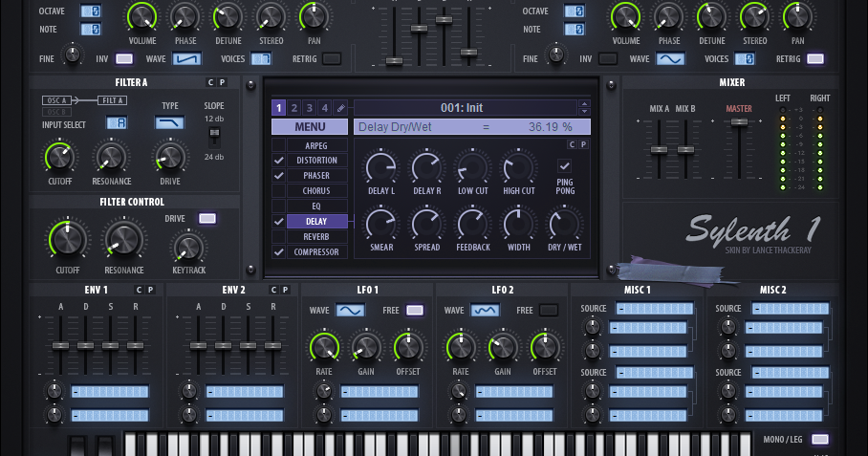Click the Low Cut knob

coord(473,167)
